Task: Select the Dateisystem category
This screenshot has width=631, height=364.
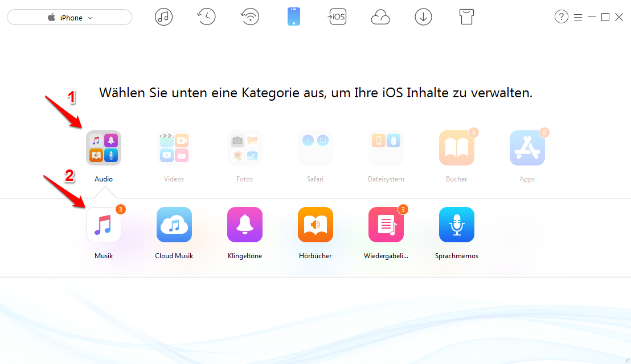Action: 386,147
